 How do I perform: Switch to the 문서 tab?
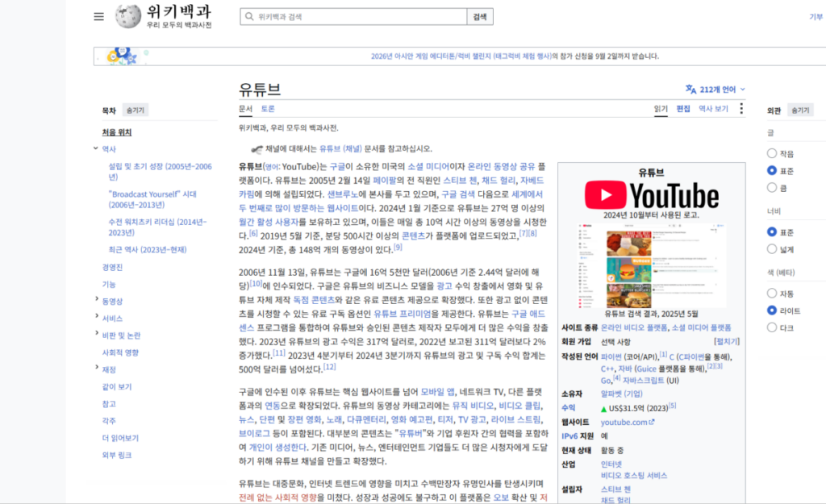click(x=245, y=109)
